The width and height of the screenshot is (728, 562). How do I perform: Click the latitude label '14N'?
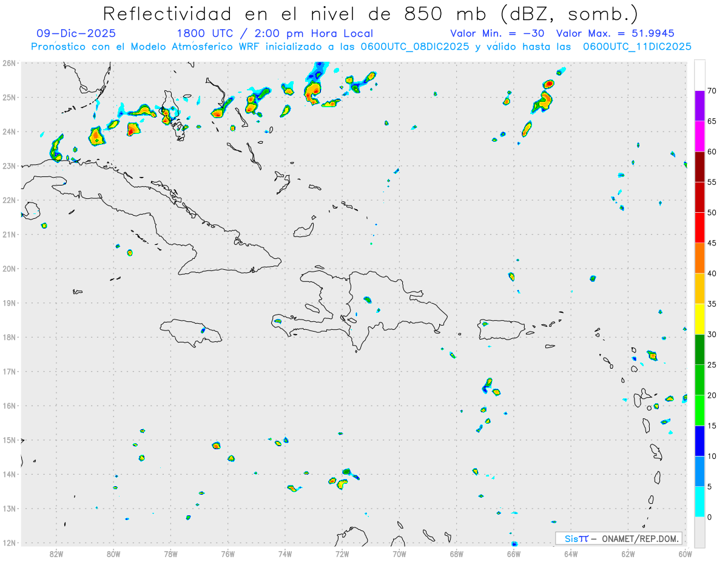[8, 474]
